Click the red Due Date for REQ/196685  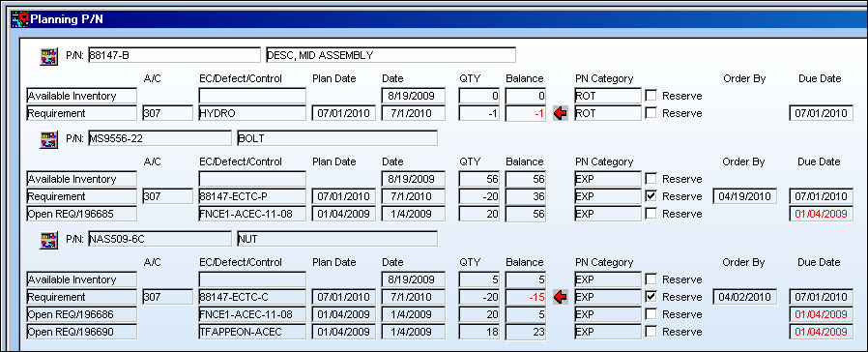(x=821, y=214)
